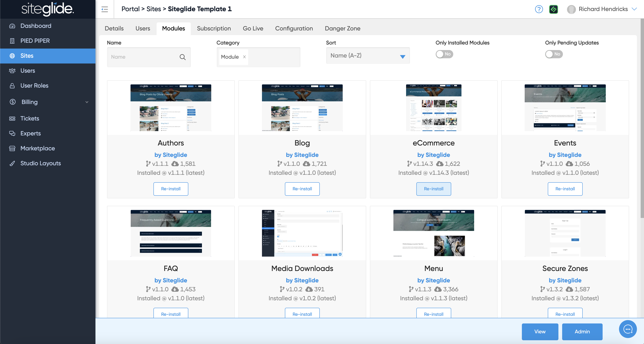Click the search magnifier in Name field
Image resolution: width=644 pixels, height=344 pixels.
pyautogui.click(x=183, y=57)
